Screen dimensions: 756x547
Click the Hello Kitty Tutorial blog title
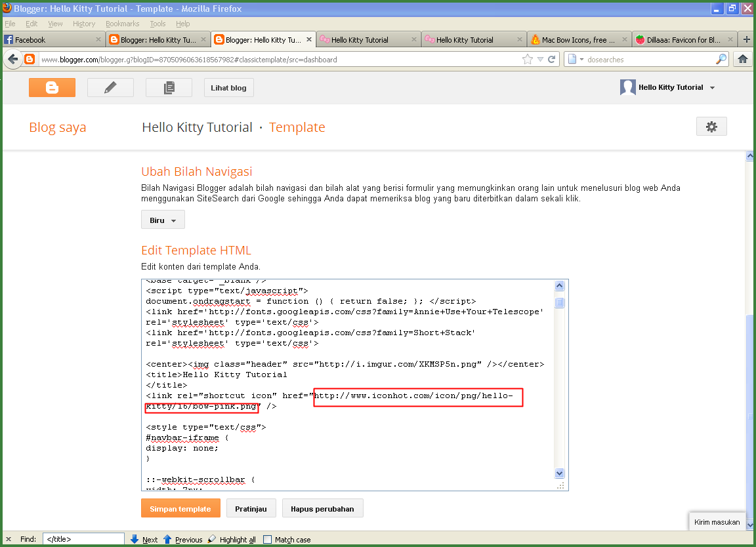(x=197, y=127)
